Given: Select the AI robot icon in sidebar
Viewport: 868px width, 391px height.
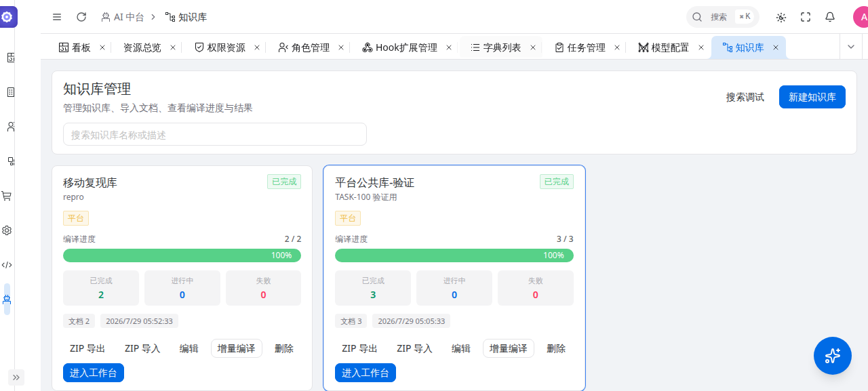Looking at the screenshot, I should [7, 299].
